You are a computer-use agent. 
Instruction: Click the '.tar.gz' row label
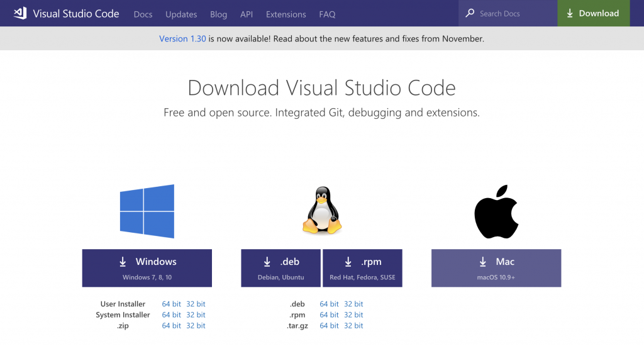point(297,326)
